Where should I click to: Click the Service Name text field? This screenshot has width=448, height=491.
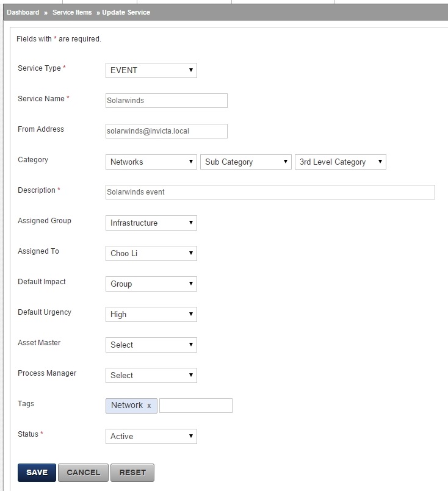pyautogui.click(x=167, y=101)
